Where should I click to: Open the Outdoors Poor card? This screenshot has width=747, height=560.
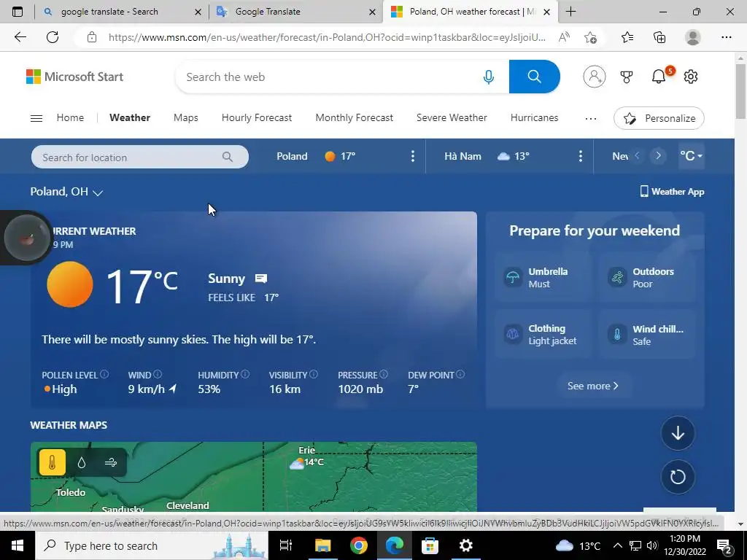[647, 277]
